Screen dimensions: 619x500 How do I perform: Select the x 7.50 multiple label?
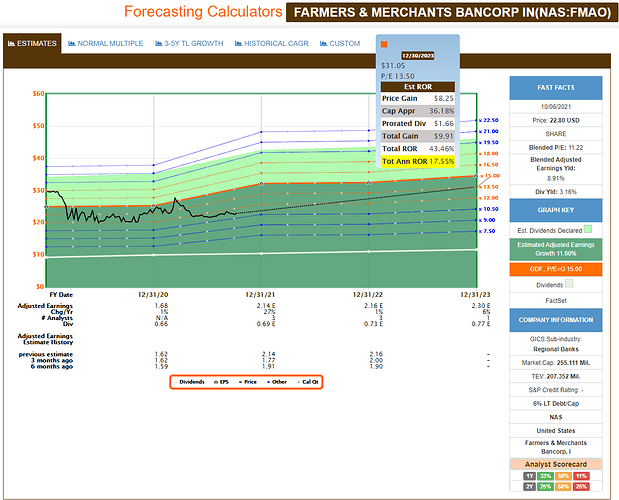(487, 231)
